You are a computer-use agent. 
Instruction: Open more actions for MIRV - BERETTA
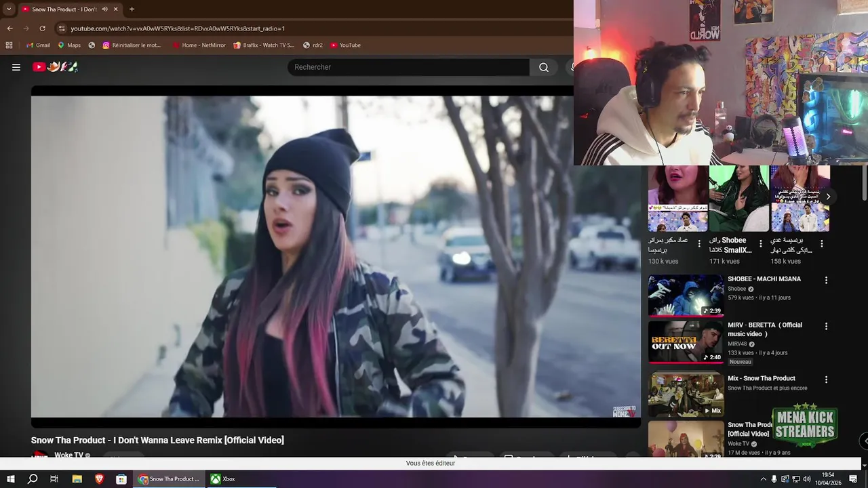point(826,326)
